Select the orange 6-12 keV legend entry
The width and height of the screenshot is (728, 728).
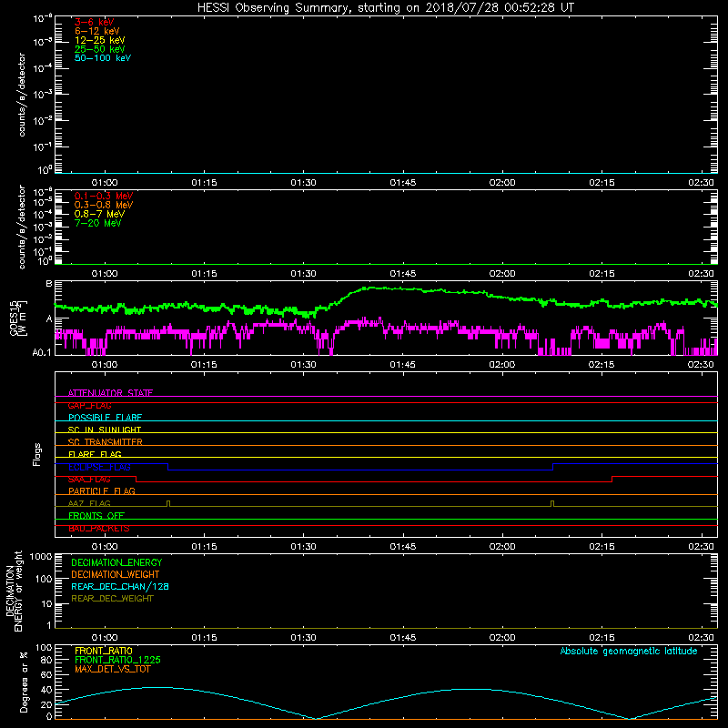pos(97,31)
